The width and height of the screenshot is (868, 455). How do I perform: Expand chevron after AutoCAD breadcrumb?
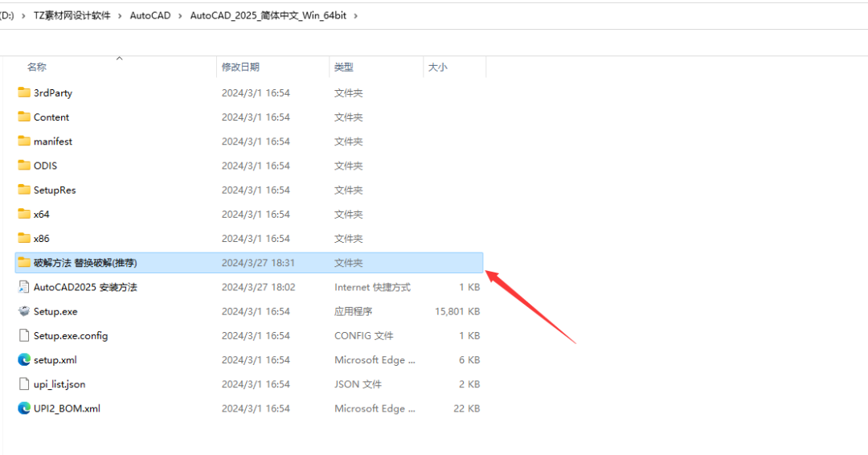point(181,16)
